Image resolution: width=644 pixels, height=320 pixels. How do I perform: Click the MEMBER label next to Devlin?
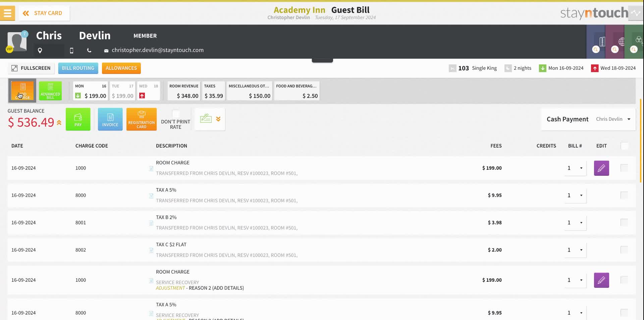pyautogui.click(x=145, y=36)
